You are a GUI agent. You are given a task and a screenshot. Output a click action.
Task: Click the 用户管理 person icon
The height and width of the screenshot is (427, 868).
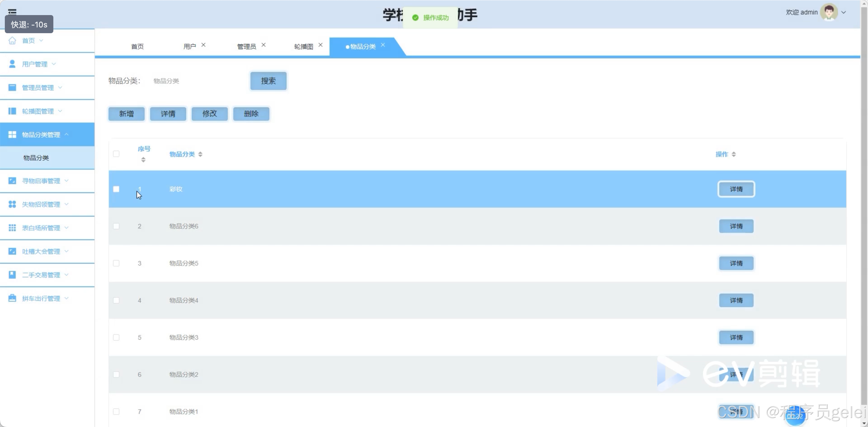click(12, 64)
